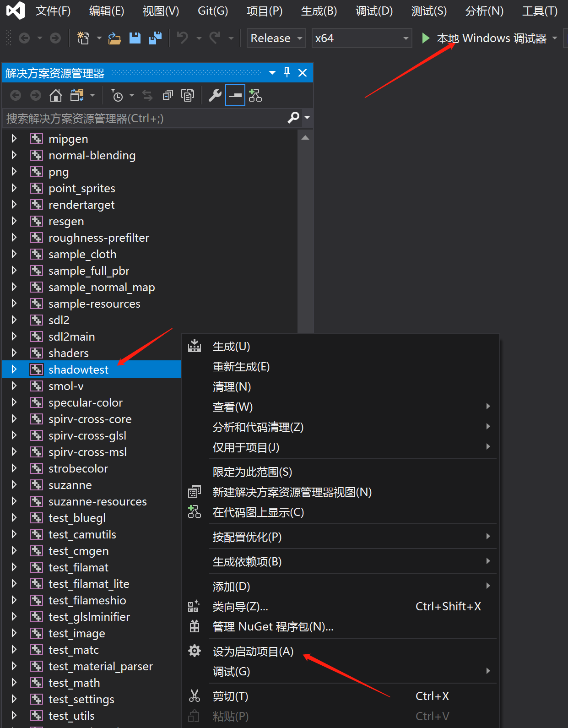Select the roughness-prefilter project
Screen dimensions: 568x728
[x=99, y=238]
